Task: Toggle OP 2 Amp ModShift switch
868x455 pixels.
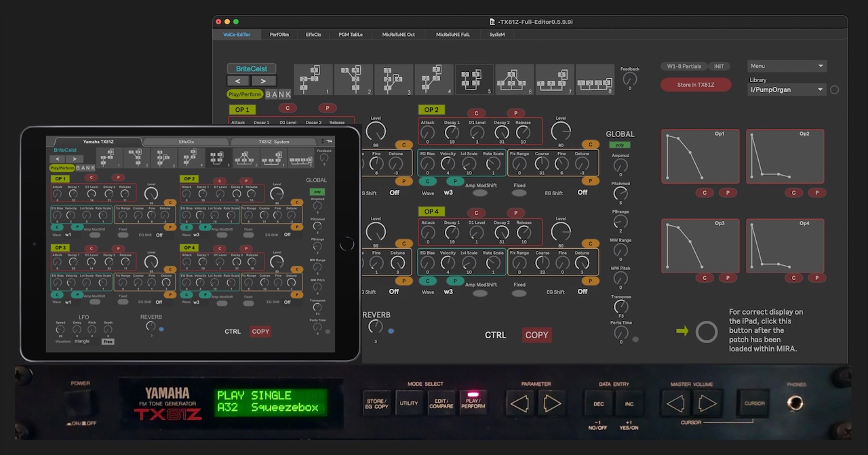Action: pyautogui.click(x=480, y=193)
